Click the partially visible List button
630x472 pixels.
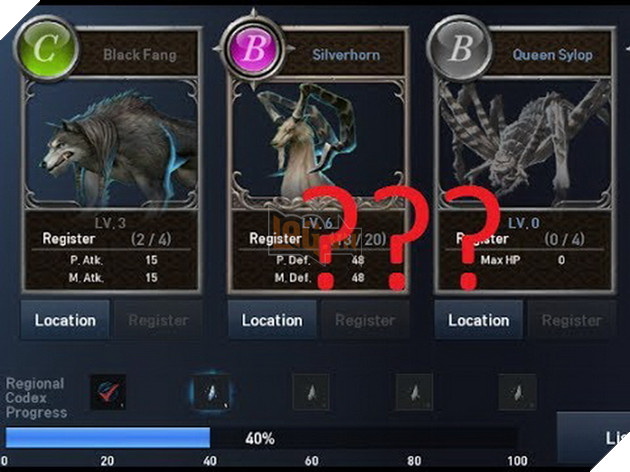pos(593,437)
